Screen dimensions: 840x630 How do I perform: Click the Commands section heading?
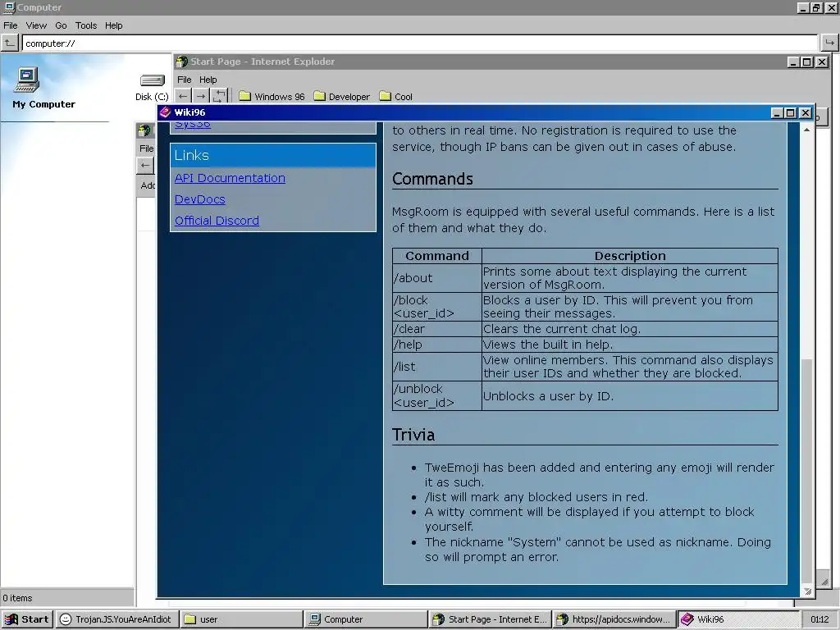(432, 178)
